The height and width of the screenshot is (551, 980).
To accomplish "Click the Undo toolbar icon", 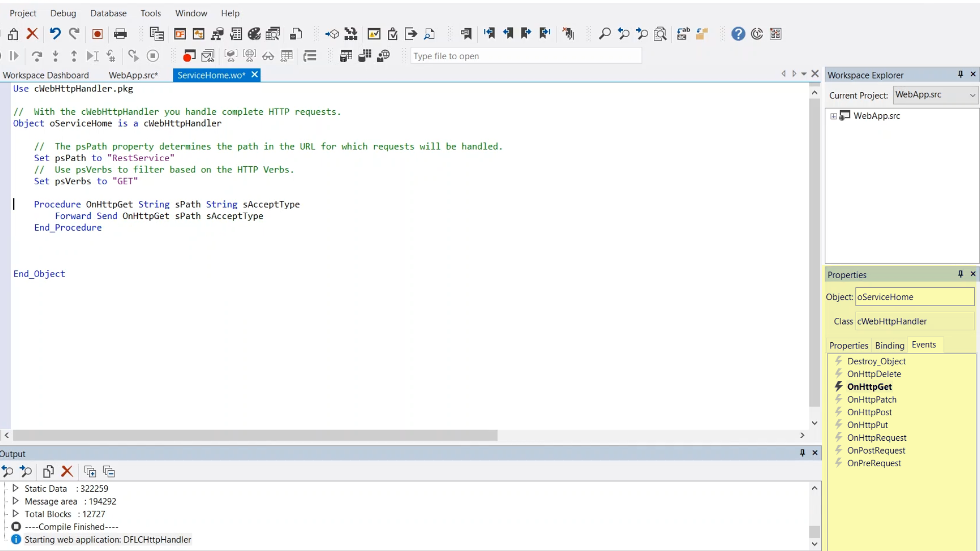I will click(55, 34).
